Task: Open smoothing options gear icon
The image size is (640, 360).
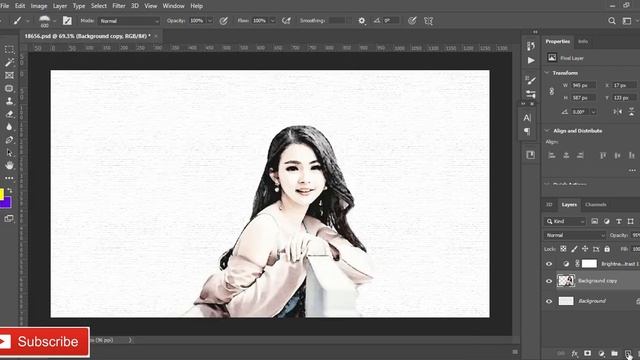Action: 362,21
